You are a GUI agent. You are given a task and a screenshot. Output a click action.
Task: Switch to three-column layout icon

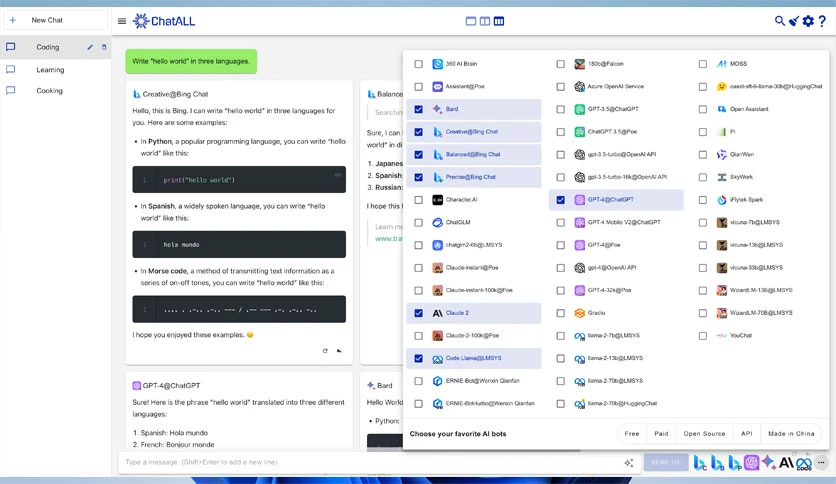pos(499,21)
